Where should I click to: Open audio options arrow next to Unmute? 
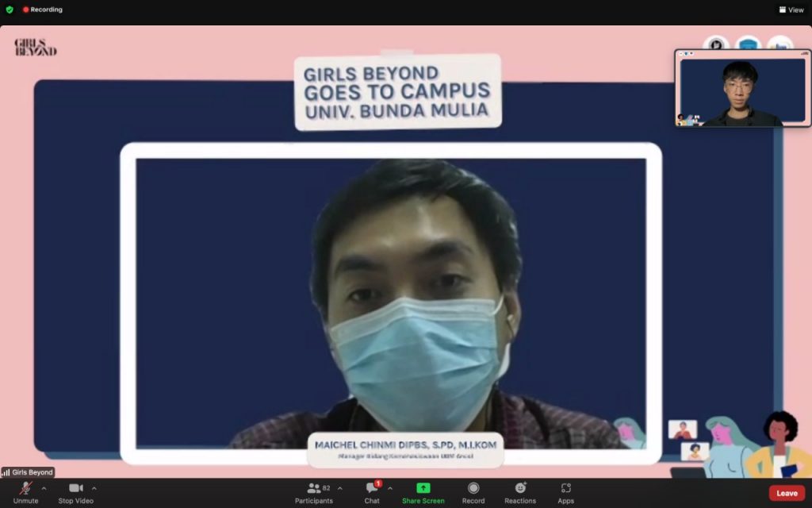(x=44, y=488)
